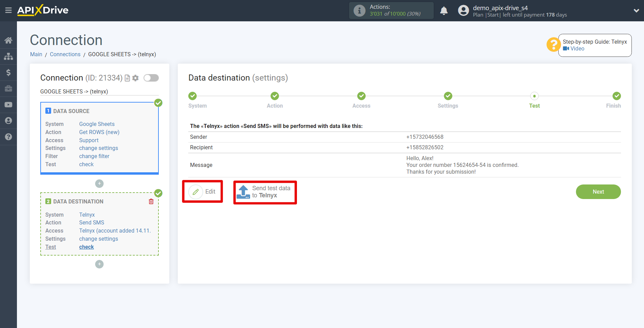This screenshot has height=328, width=644.
Task: Click change filter in Data Source
Action: [x=94, y=156]
